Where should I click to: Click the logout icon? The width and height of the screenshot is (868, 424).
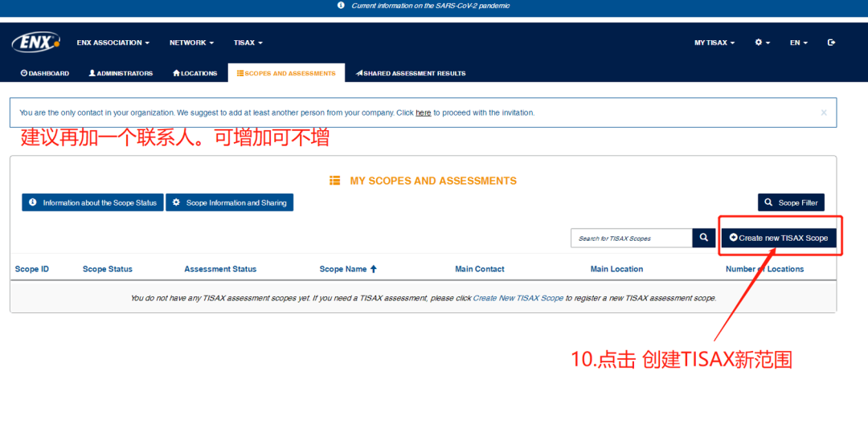[x=831, y=43]
